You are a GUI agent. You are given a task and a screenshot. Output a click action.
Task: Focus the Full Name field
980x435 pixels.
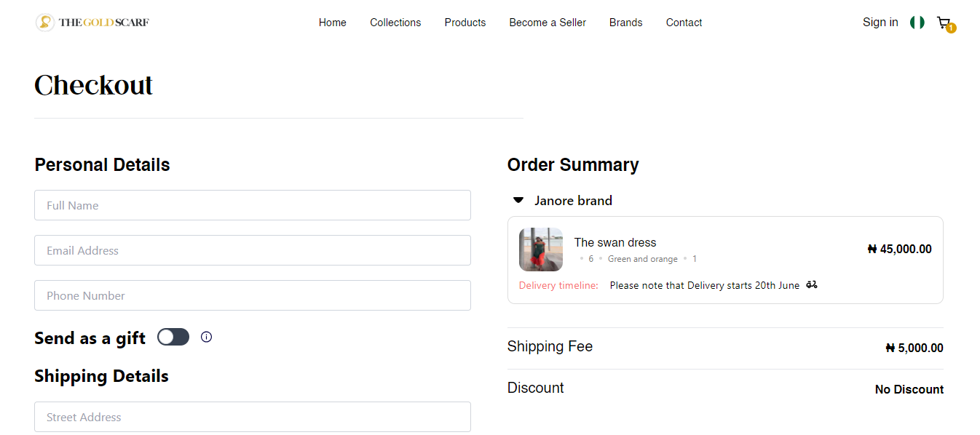(x=253, y=205)
